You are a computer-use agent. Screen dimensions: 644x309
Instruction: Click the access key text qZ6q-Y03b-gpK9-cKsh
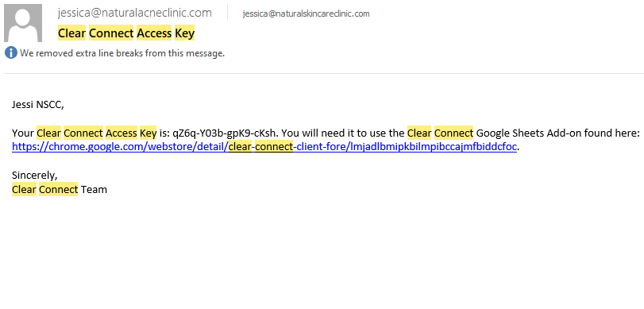click(226, 133)
